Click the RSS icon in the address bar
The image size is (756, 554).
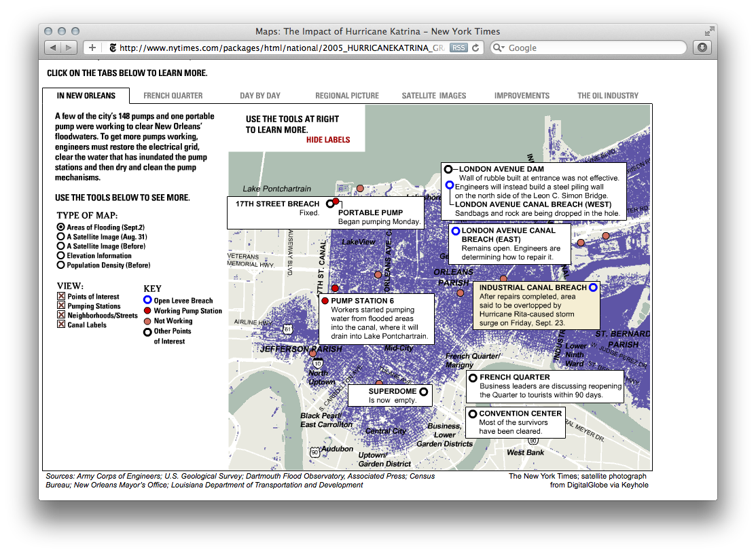[x=459, y=48]
